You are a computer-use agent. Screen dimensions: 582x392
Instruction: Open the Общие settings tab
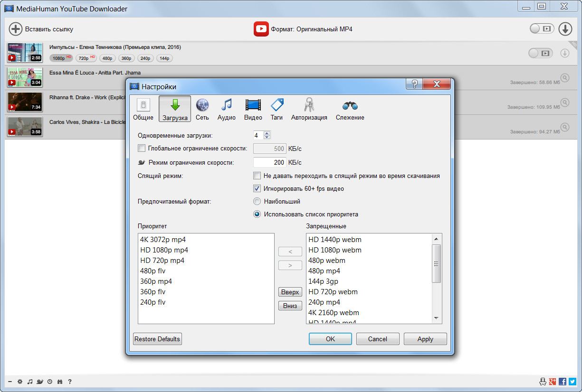(143, 109)
